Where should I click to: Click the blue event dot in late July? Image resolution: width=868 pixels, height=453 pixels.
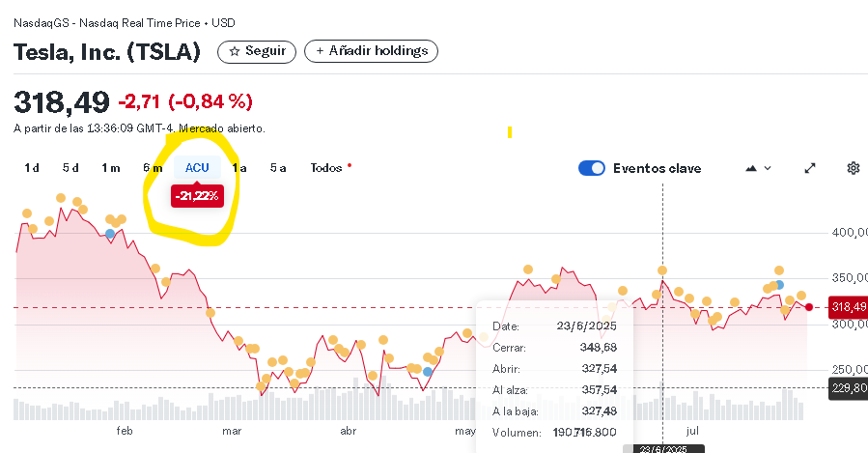pyautogui.click(x=779, y=285)
